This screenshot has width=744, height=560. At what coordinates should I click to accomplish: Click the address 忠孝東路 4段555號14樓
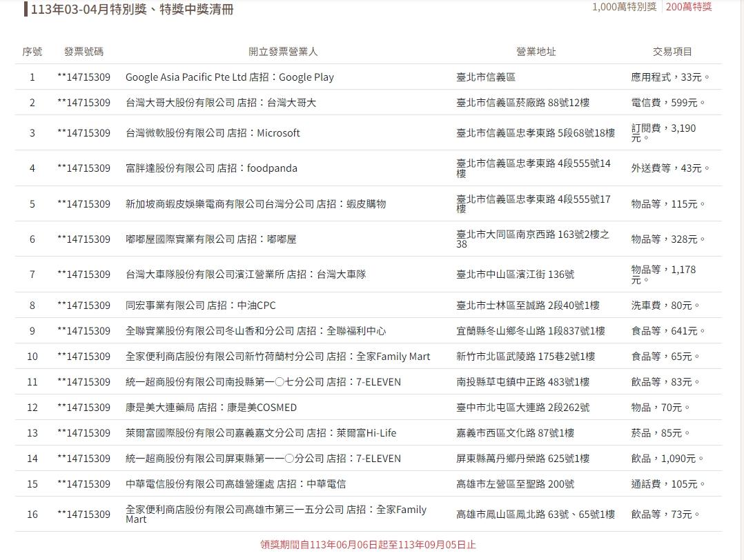point(533,168)
